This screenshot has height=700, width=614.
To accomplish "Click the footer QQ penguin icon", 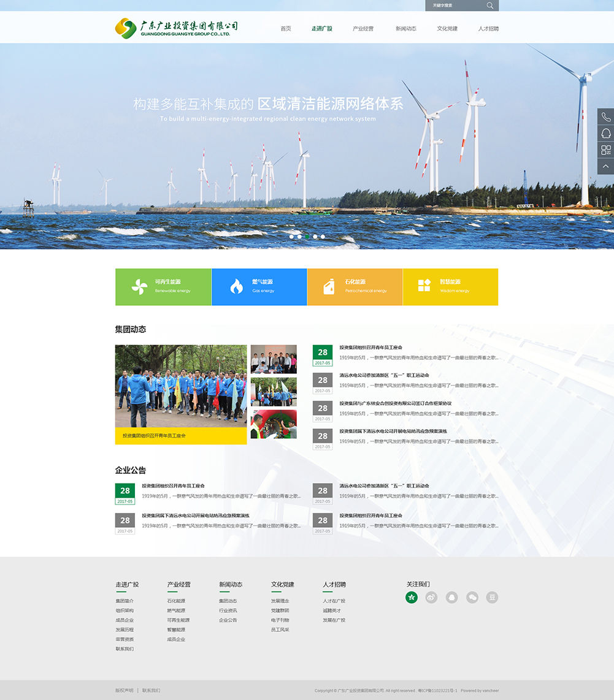I will point(451,598).
